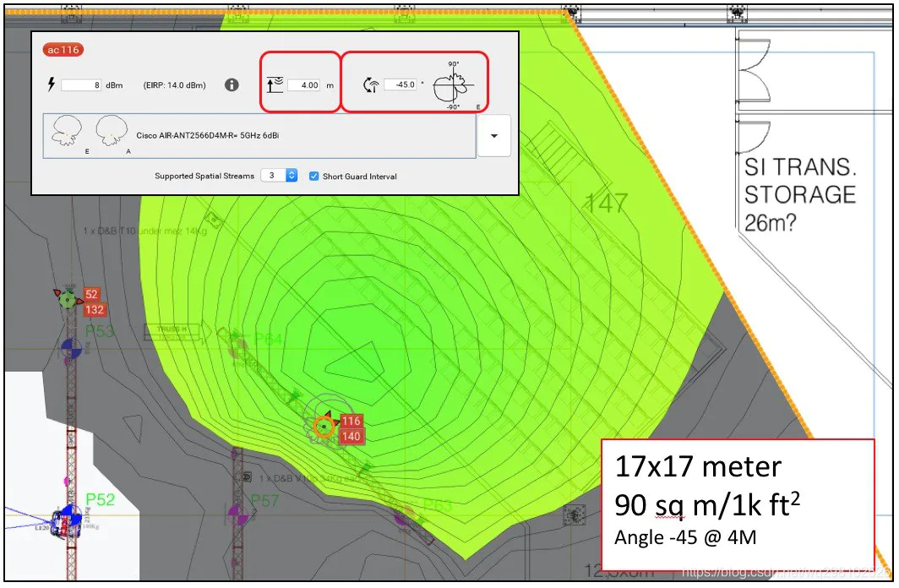This screenshot has height=588, width=899.
Task: Click blue rigging marker below AP 52
Action: point(71,348)
